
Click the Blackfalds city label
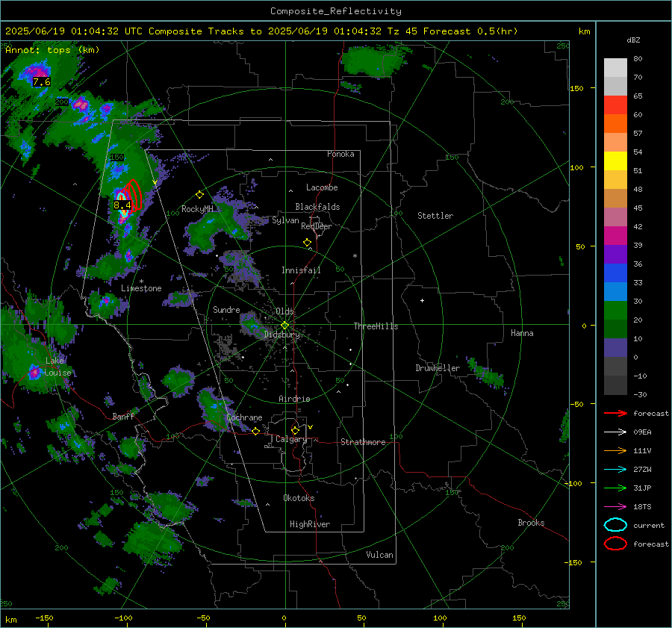coord(317,207)
